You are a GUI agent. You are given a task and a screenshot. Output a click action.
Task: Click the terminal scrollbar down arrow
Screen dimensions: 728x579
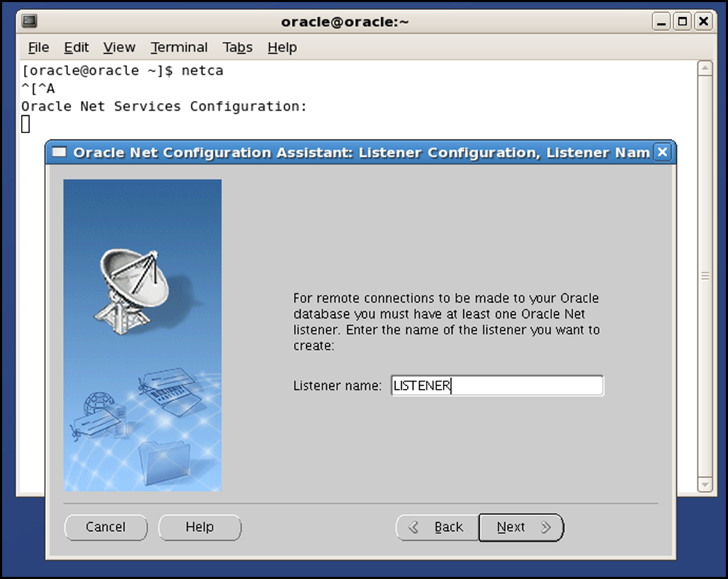(x=705, y=484)
